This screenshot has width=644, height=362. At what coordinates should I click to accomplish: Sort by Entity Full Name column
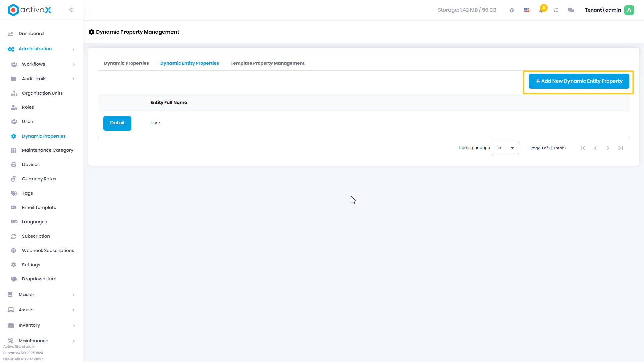pyautogui.click(x=168, y=103)
